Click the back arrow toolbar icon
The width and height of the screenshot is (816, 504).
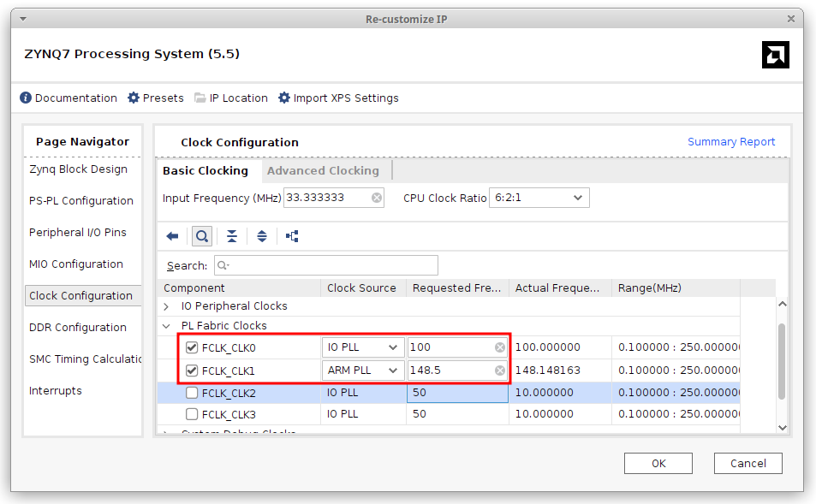tap(172, 236)
